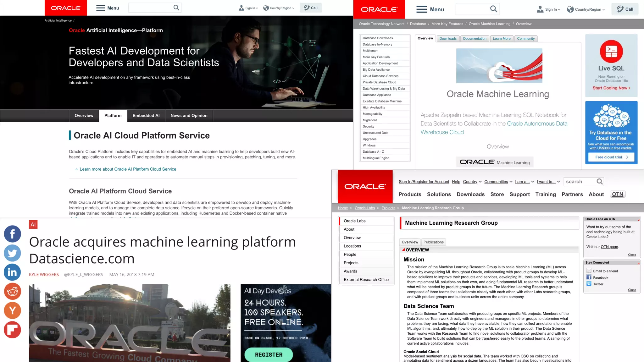The width and height of the screenshot is (644, 362).
Task: Open Learn more about Oracle AI Platform link
Action: [x=128, y=169]
